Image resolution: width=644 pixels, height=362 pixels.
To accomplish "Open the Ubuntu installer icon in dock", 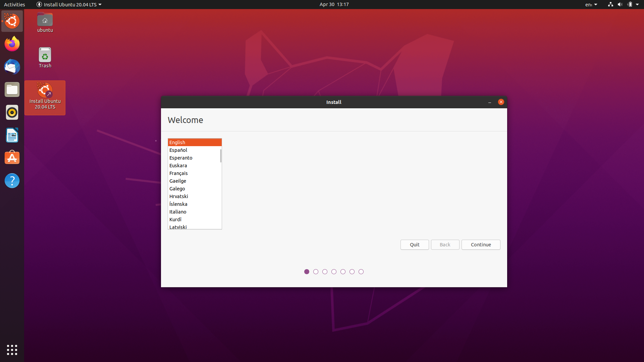I will point(12,21).
